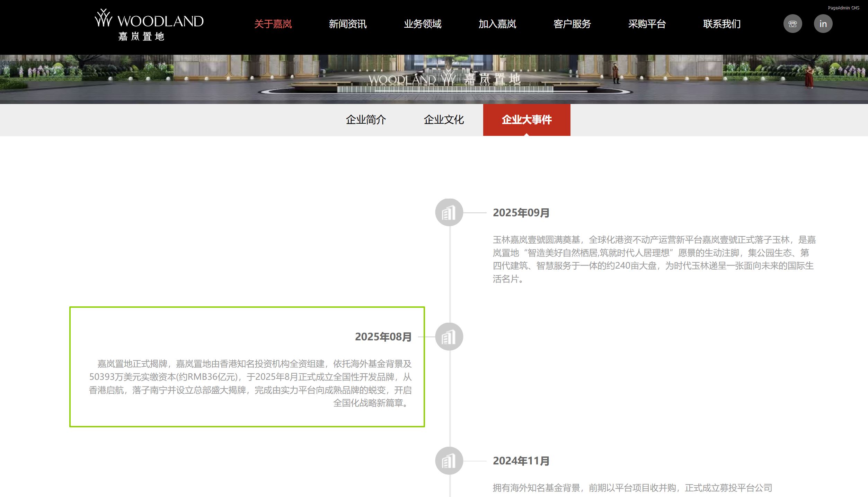868x497 pixels.
Task: Open the LinkedIn 'in' icon
Action: click(x=823, y=24)
